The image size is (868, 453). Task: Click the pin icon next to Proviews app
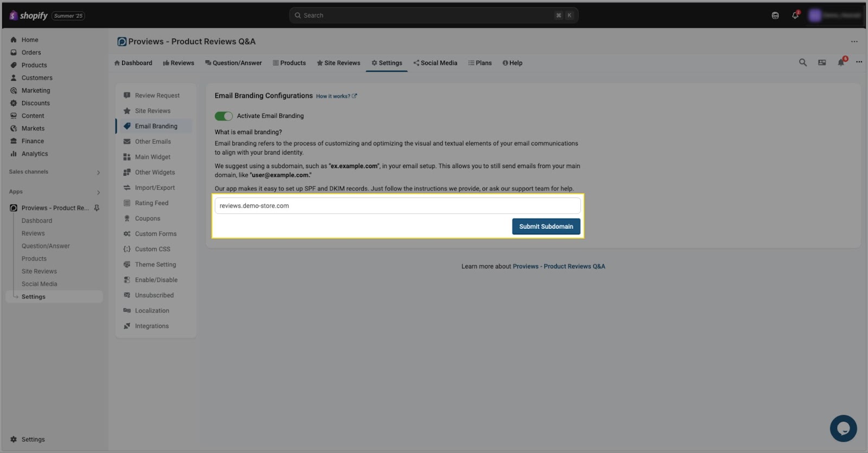point(97,208)
